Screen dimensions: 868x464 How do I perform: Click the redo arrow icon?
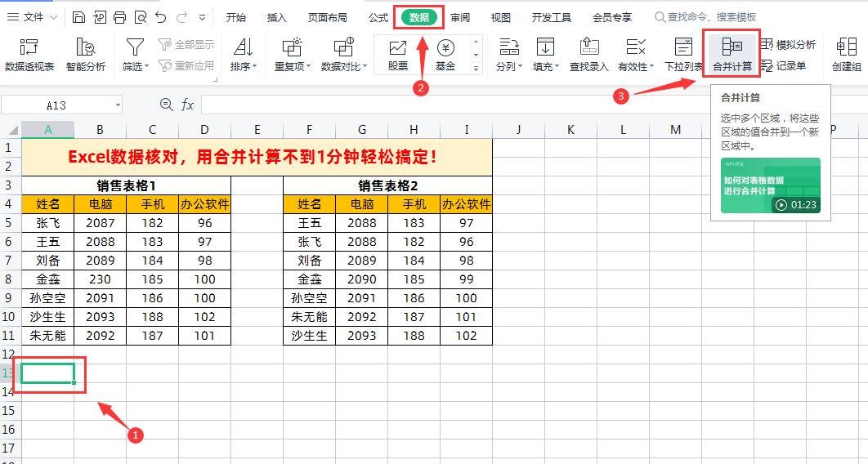point(181,18)
